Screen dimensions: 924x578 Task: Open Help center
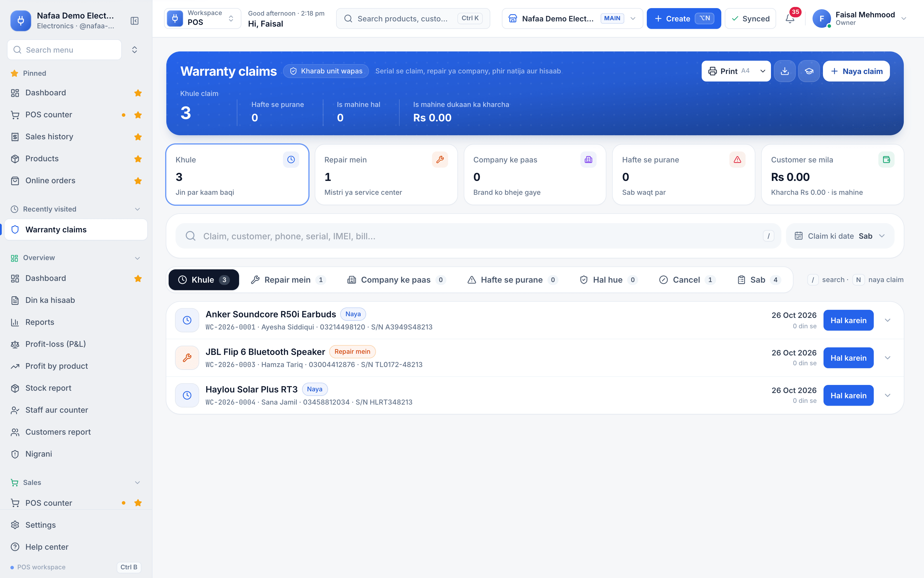click(x=76, y=547)
